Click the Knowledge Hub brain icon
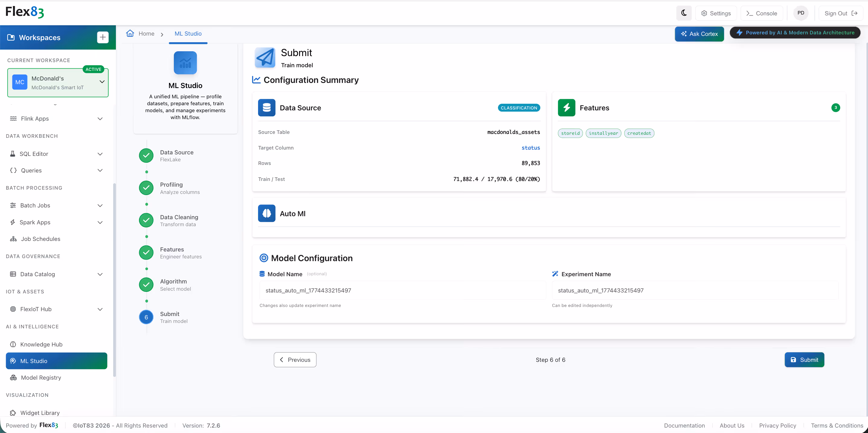The height and width of the screenshot is (433, 868). [13, 344]
